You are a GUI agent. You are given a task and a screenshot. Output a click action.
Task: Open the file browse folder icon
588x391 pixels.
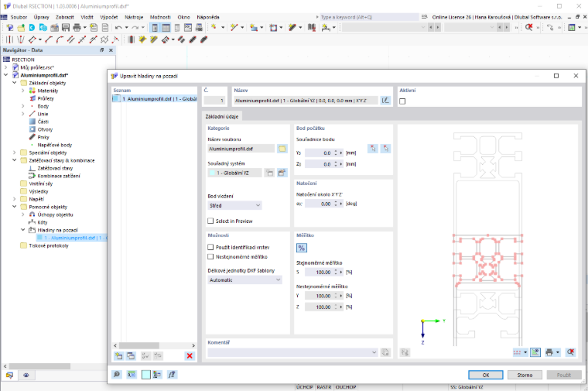pos(282,149)
